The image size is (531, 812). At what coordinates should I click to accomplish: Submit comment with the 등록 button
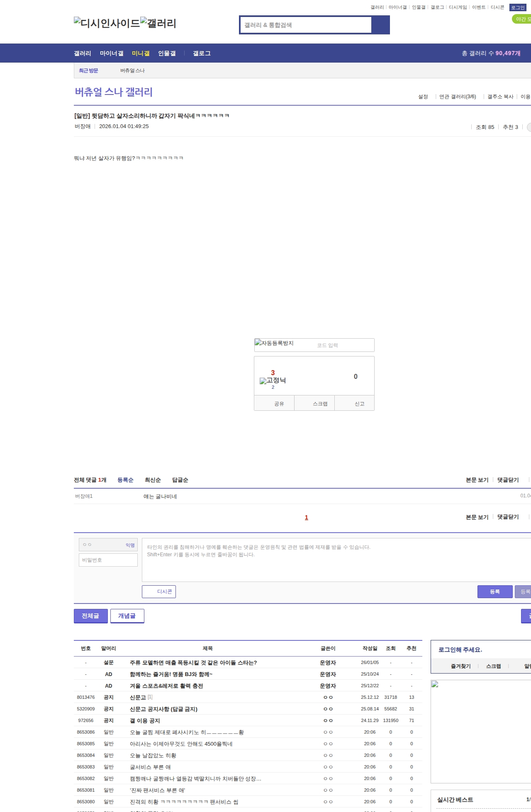(x=494, y=591)
